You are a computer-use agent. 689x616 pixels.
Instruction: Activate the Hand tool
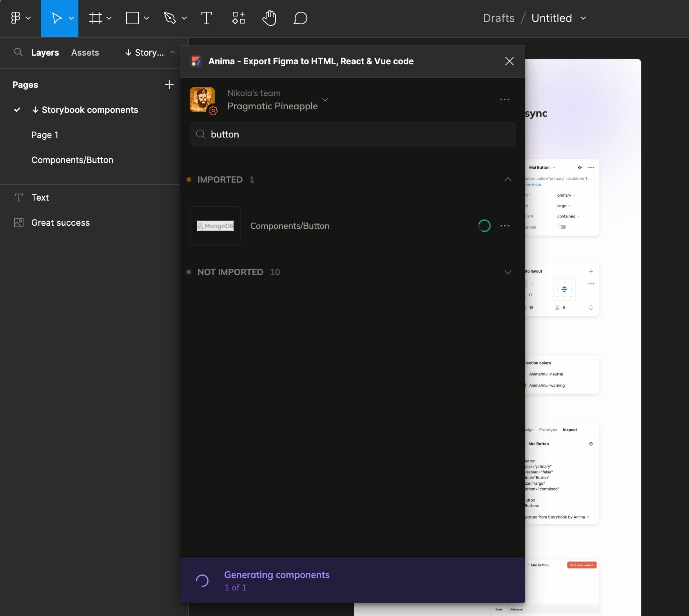point(269,18)
